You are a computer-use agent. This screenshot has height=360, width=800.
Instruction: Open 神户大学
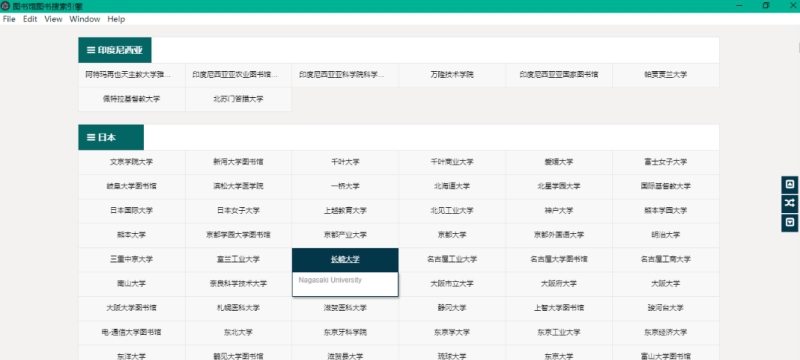pos(559,211)
